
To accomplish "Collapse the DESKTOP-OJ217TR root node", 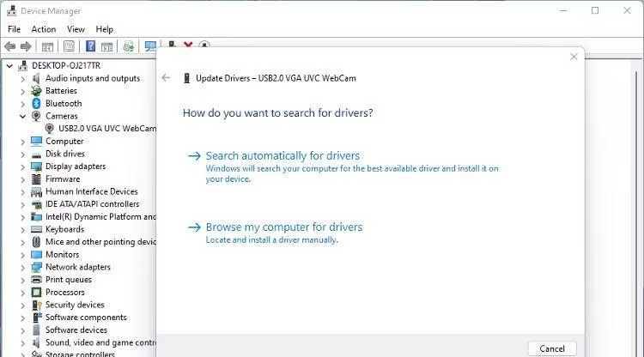I will click(9, 66).
